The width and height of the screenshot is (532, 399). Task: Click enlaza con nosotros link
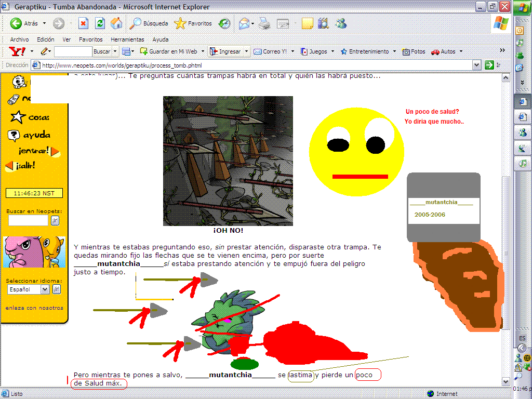coord(34,308)
